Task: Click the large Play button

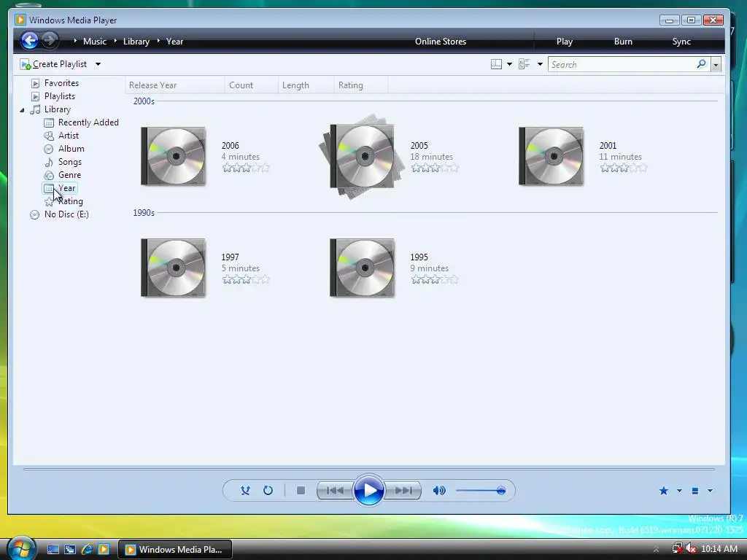Action: click(x=368, y=491)
